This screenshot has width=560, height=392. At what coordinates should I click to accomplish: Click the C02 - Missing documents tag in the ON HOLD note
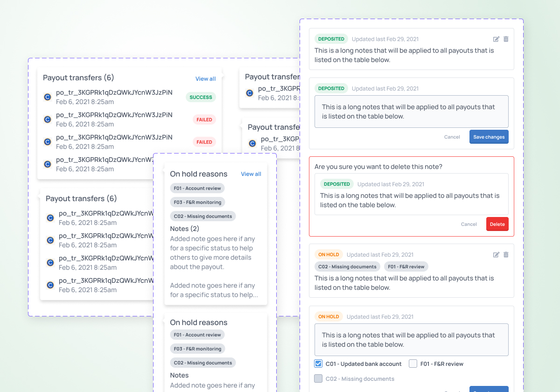pos(347,267)
